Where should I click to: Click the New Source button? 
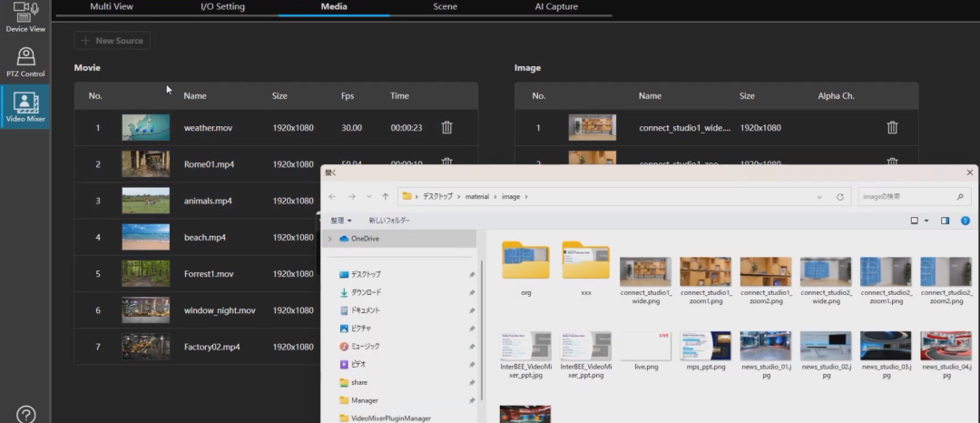[x=113, y=41]
